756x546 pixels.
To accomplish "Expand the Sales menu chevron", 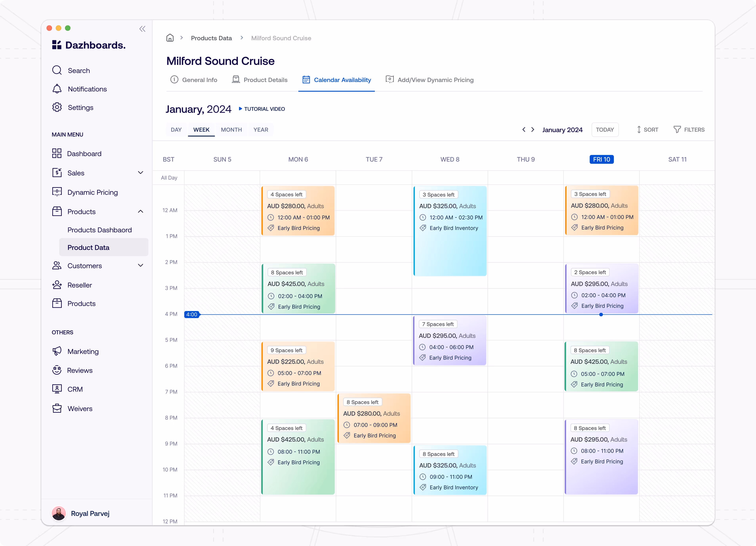I will coord(141,173).
